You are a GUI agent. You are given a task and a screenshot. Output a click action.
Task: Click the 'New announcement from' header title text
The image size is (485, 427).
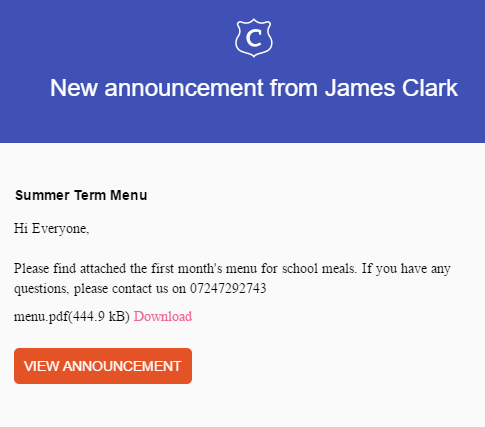tap(184, 88)
